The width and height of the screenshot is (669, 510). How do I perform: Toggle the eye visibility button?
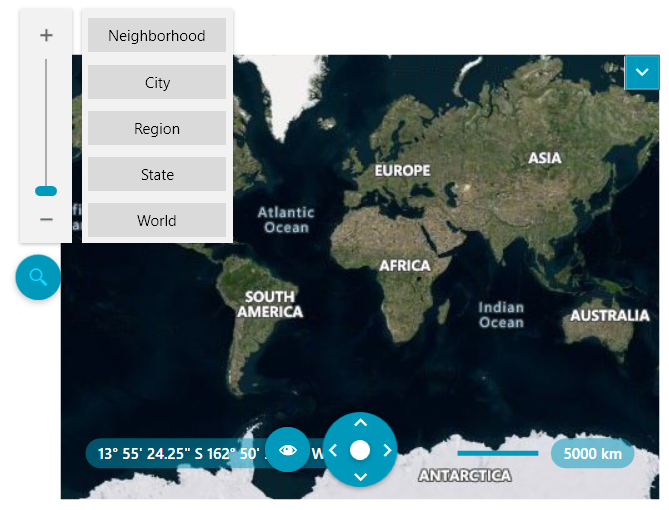pyautogui.click(x=288, y=450)
